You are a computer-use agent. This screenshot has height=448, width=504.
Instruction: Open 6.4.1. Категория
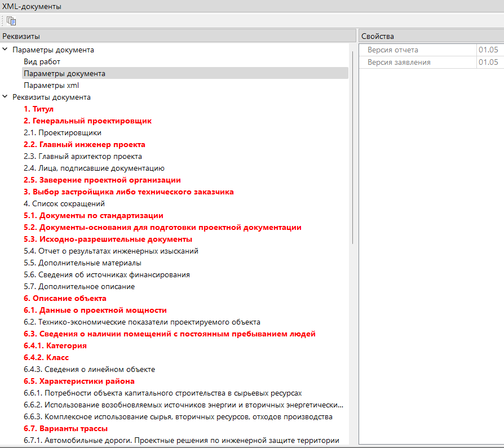[x=55, y=346]
